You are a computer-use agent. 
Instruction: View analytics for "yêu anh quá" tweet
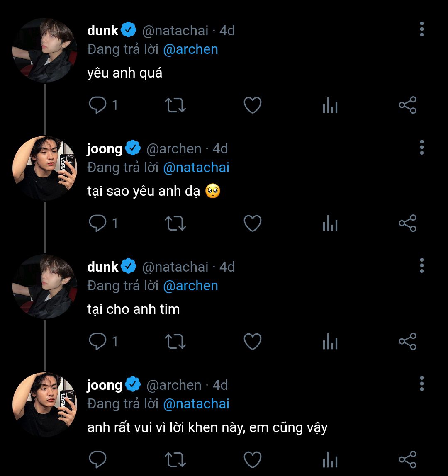[330, 105]
